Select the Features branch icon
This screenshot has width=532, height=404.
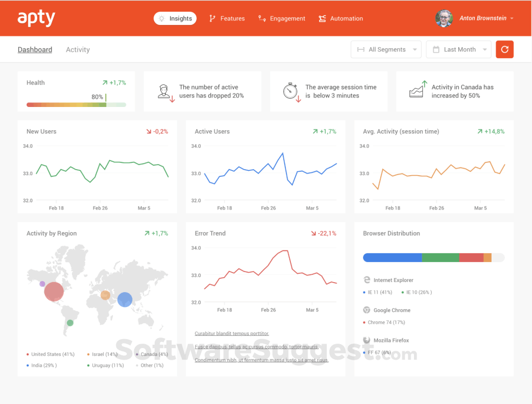(212, 18)
